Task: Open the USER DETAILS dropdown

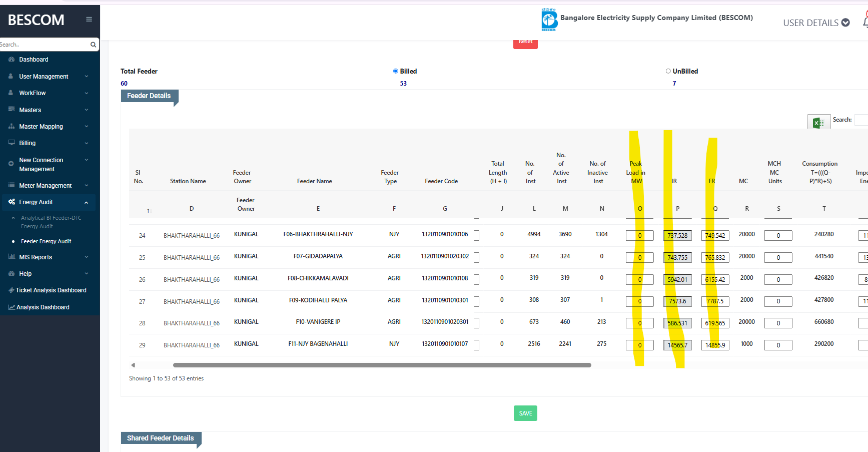Action: click(816, 23)
